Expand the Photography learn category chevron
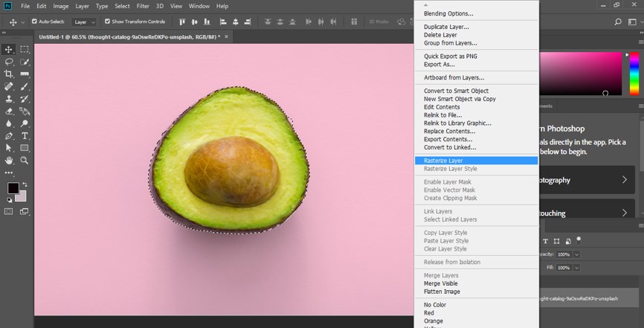 (x=624, y=180)
